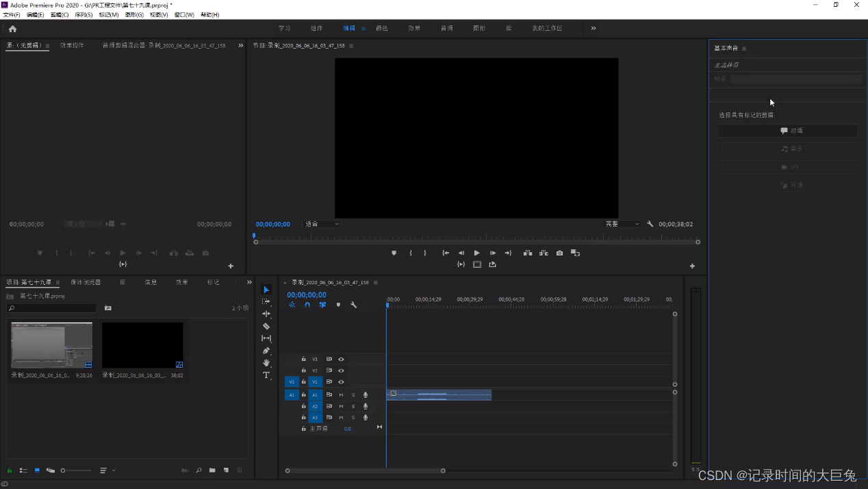Select the Hand tool

coord(266,363)
